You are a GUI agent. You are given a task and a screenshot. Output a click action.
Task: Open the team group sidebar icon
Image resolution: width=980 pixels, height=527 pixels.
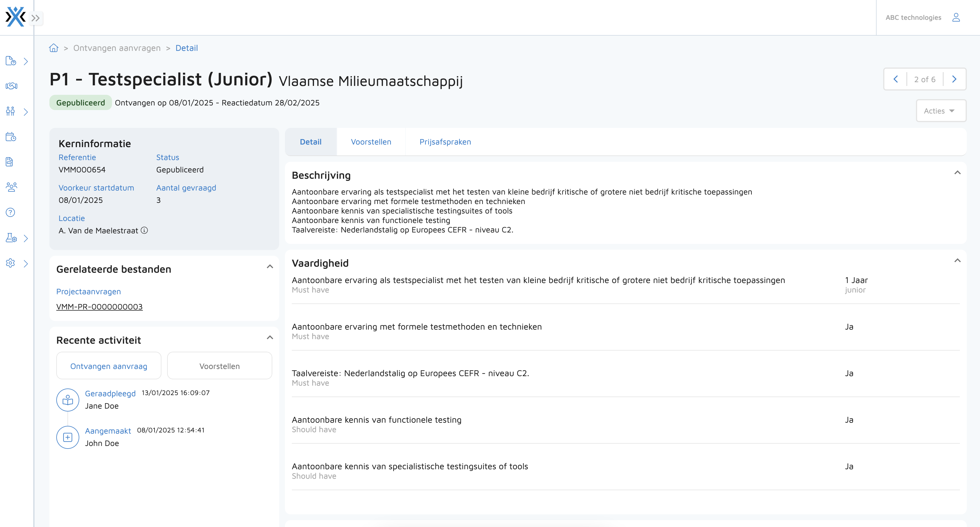(11, 187)
